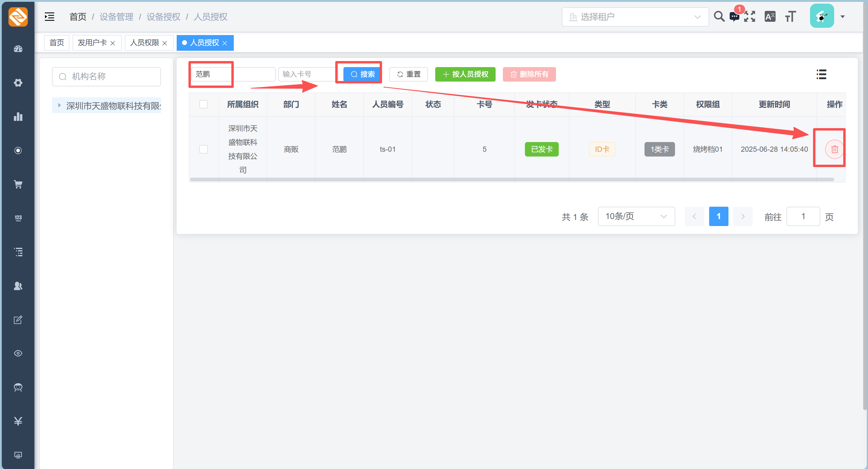Open the header search magnifier icon

pyautogui.click(x=719, y=17)
